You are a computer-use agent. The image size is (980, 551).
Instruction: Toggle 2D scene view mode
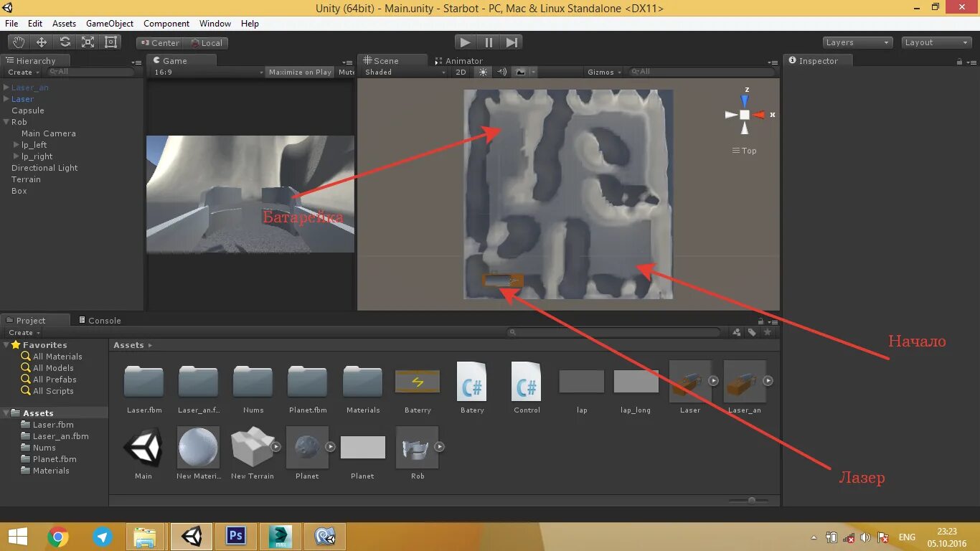(x=461, y=72)
